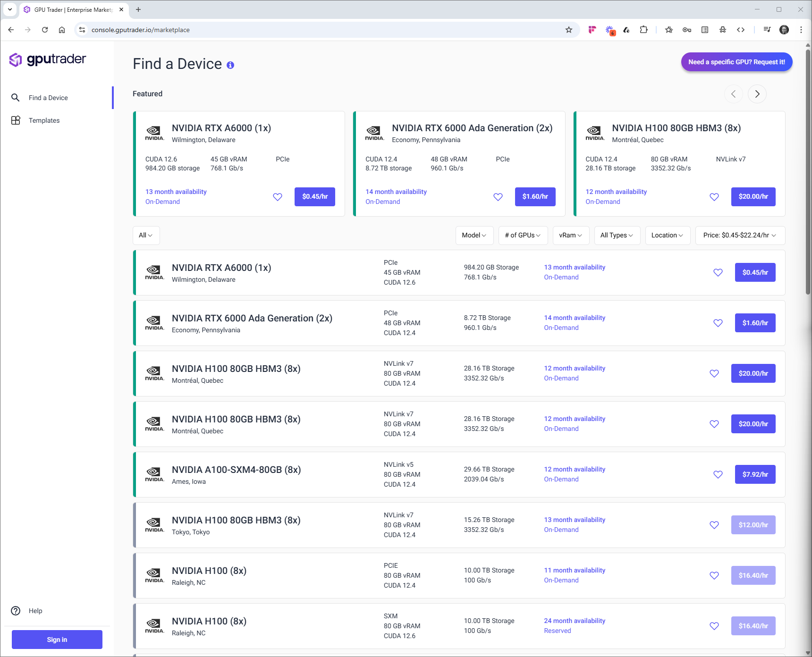Favorite featured RTX 6000 Ada Generation card

[498, 197]
